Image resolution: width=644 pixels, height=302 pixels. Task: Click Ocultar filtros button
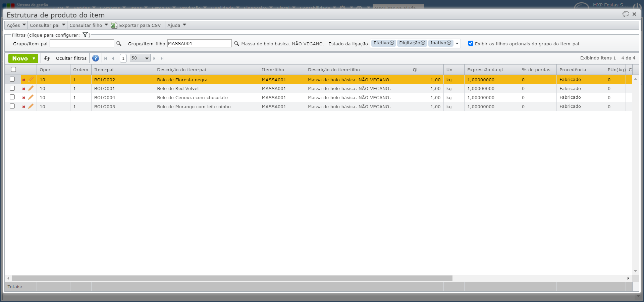click(71, 58)
